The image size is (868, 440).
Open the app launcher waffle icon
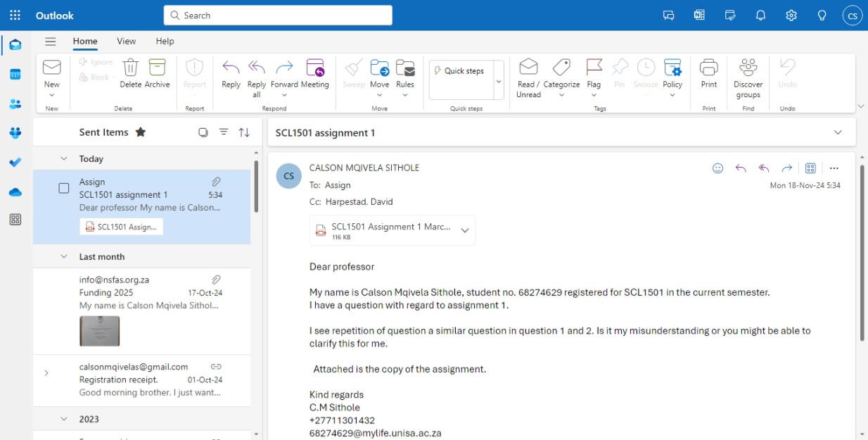pos(15,15)
